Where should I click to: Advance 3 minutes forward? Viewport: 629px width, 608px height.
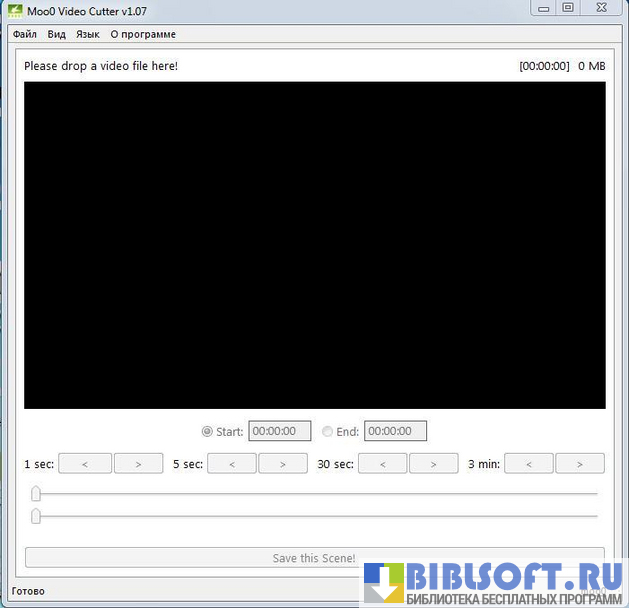(580, 464)
